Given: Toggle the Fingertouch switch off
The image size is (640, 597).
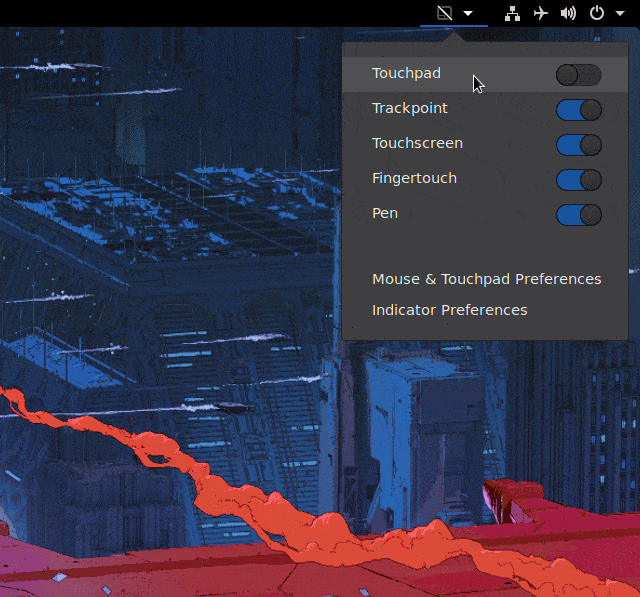Looking at the screenshot, I should 578,180.
